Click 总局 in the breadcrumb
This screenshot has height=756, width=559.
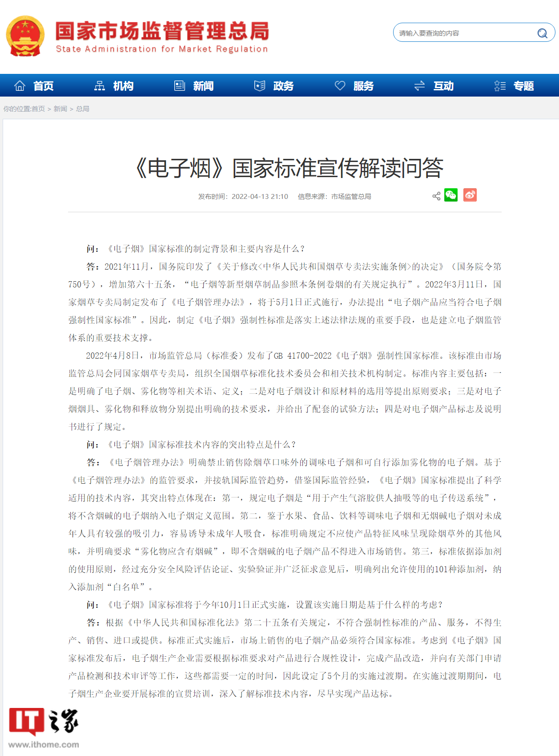point(83,109)
